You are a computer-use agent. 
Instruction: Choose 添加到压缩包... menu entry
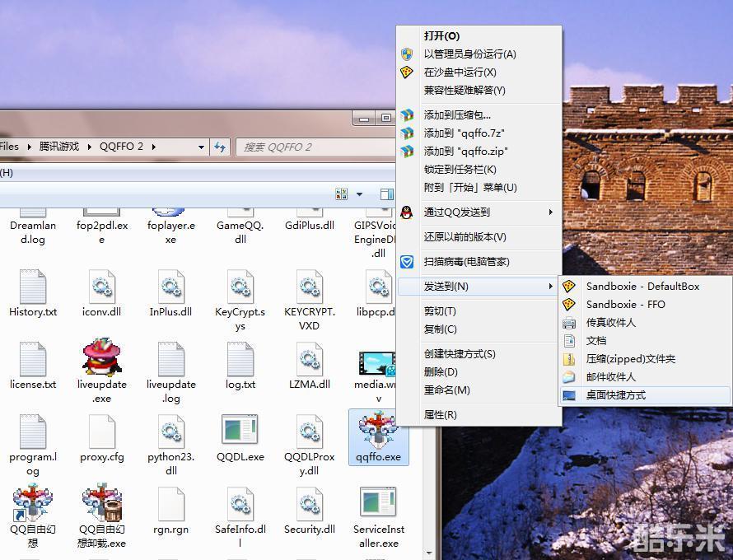click(x=479, y=115)
